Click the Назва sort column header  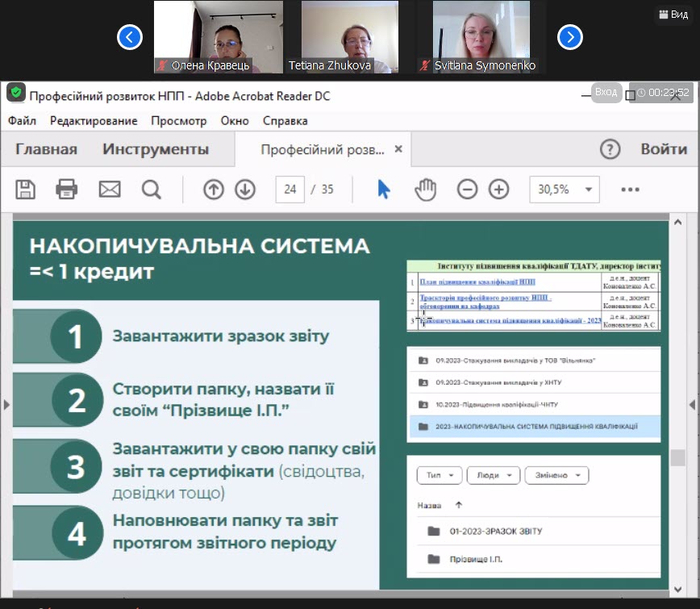[x=429, y=506]
